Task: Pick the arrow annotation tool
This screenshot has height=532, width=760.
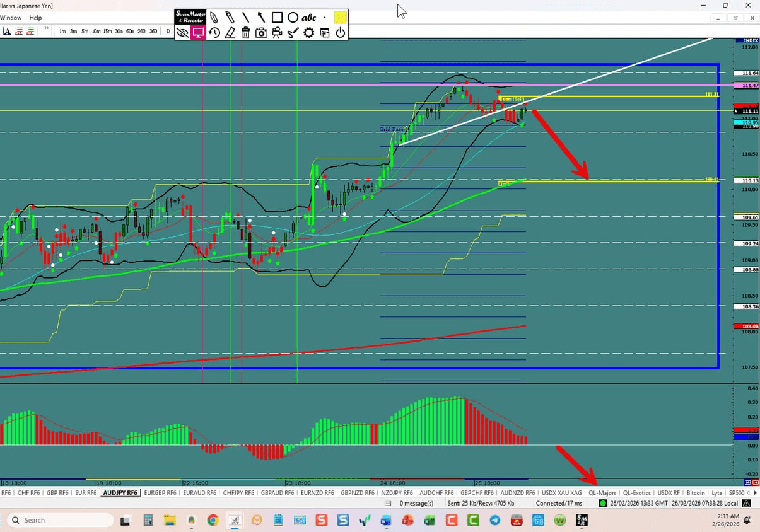Action: [x=261, y=17]
